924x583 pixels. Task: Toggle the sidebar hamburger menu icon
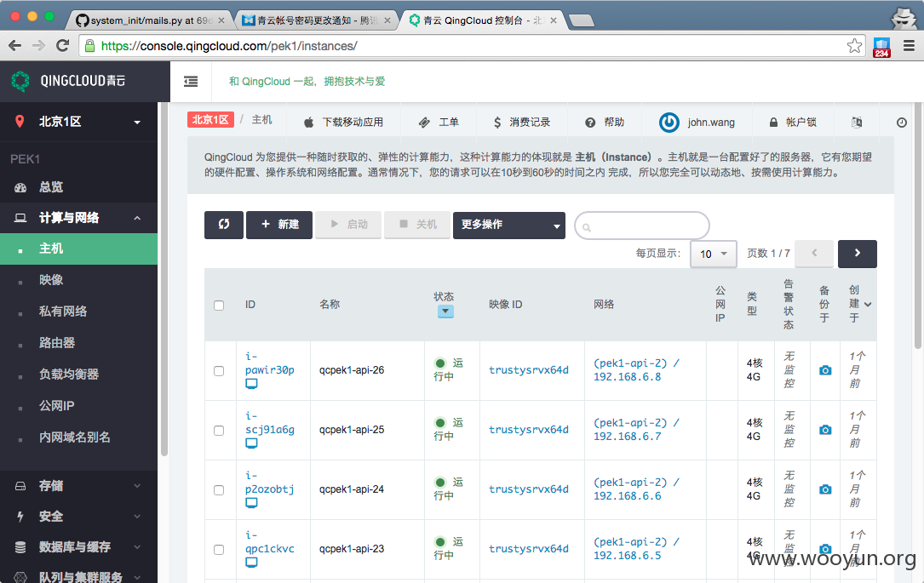191,81
